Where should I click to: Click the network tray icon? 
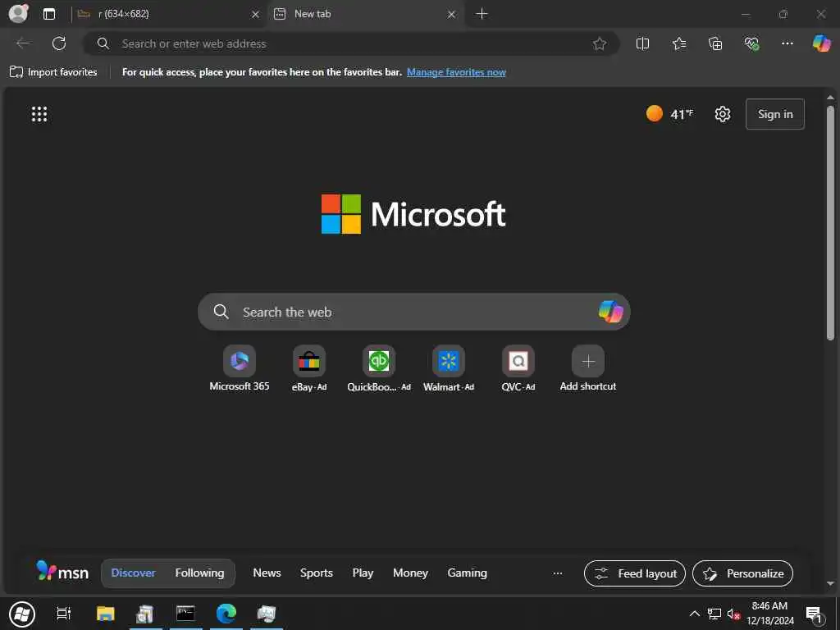coord(714,614)
